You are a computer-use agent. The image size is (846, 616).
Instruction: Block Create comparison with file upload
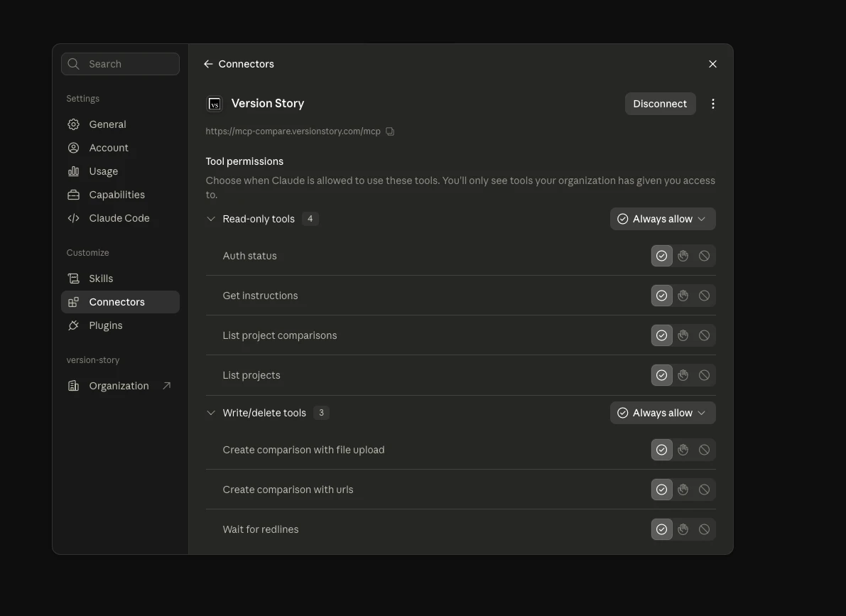[x=704, y=450]
